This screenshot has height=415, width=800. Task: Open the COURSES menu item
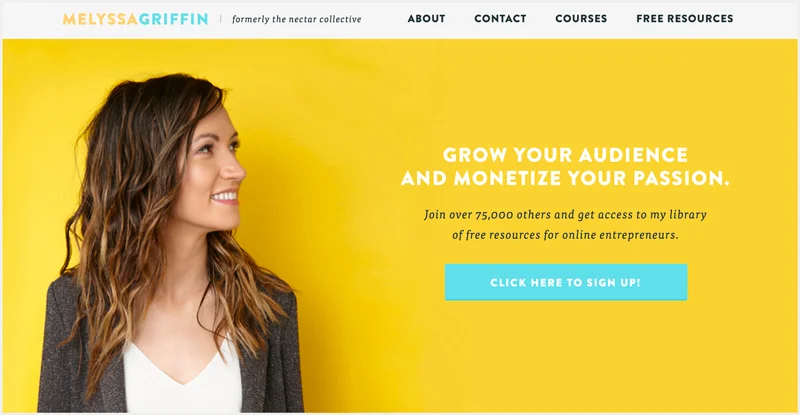pyautogui.click(x=581, y=19)
